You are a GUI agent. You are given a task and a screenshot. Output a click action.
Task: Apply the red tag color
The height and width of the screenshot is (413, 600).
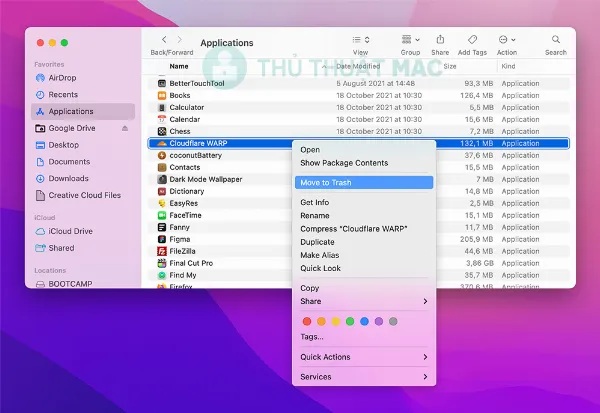[x=307, y=321]
